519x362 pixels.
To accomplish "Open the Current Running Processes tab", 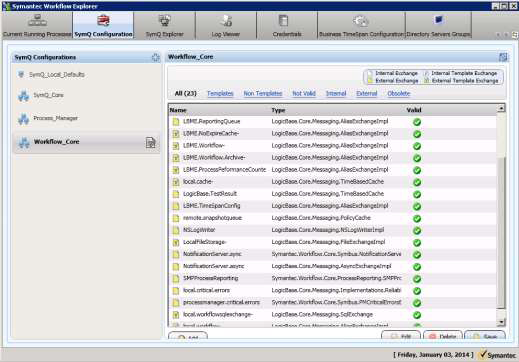I will pyautogui.click(x=37, y=26).
